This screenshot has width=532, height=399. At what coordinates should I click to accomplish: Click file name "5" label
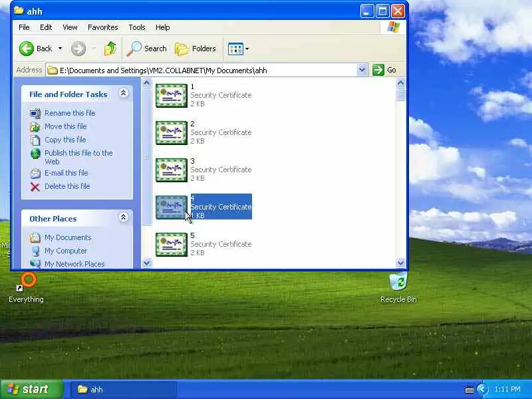192,235
